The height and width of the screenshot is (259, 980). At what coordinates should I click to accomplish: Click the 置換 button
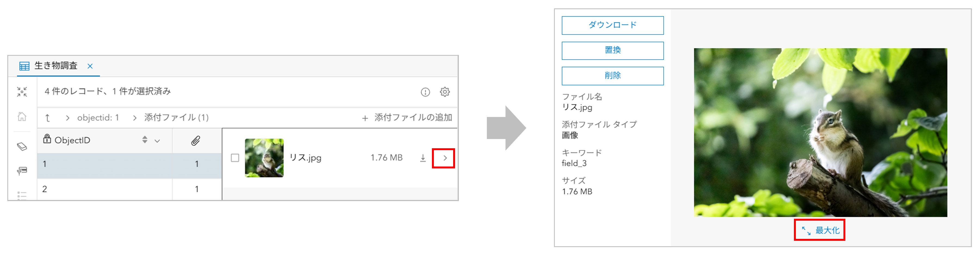click(612, 51)
